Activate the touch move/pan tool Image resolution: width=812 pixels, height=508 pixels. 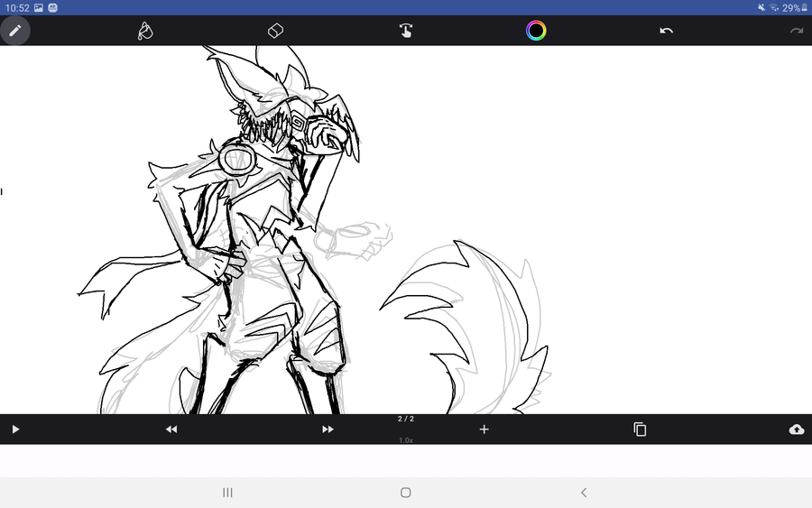click(405, 31)
